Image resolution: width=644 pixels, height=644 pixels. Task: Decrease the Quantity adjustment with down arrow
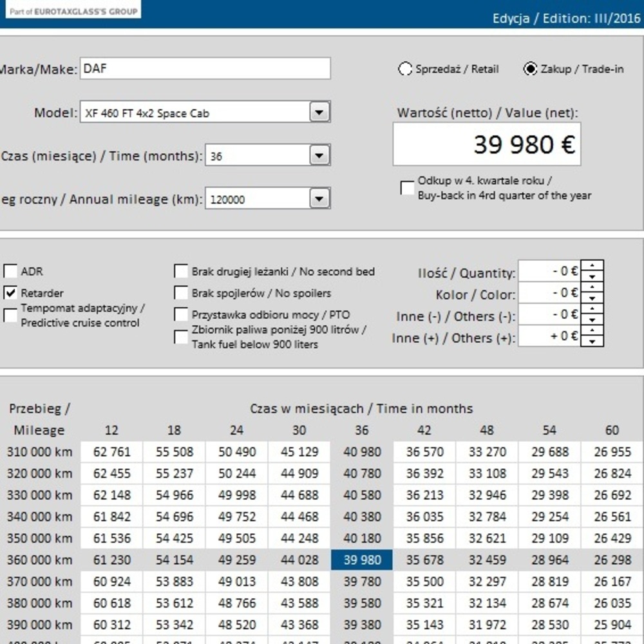[x=592, y=276]
